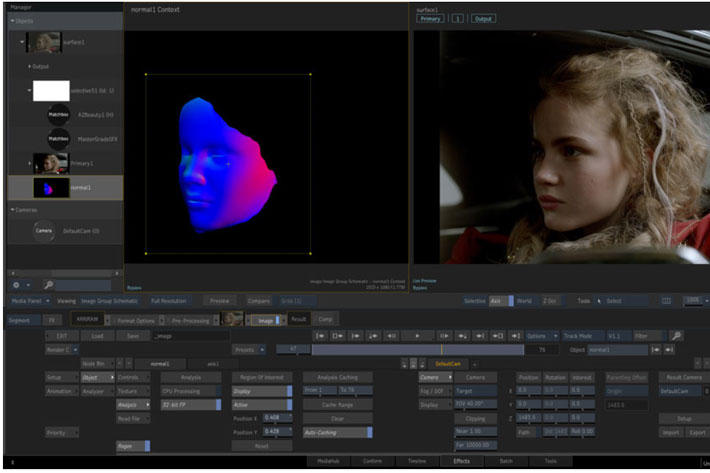Image resolution: width=710 pixels, height=473 pixels.
Task: Toggle the Image pipeline button
Action: [x=266, y=320]
